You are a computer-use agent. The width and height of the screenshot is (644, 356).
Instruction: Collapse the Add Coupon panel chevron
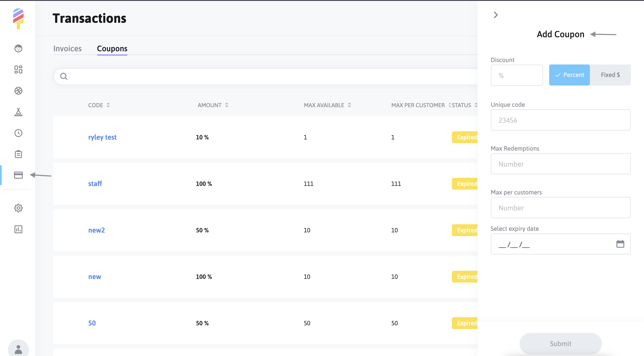(x=496, y=15)
